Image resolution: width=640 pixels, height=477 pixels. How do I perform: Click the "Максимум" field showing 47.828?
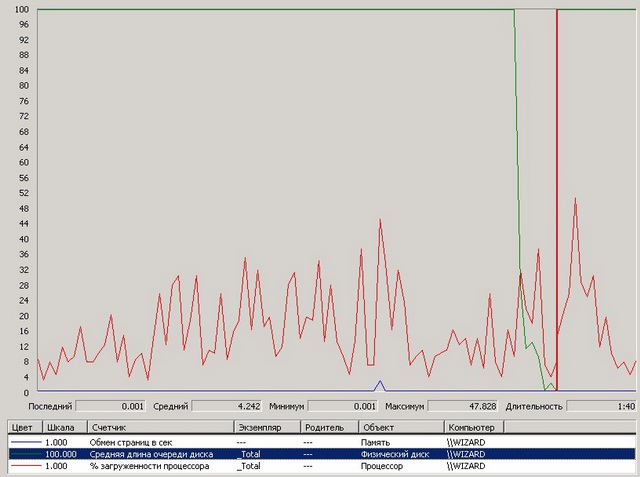[x=461, y=407]
